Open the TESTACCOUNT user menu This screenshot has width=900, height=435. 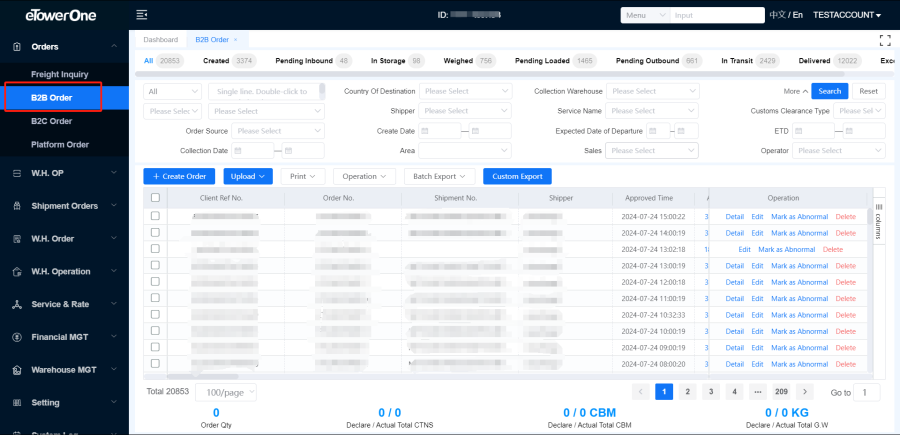(x=845, y=15)
